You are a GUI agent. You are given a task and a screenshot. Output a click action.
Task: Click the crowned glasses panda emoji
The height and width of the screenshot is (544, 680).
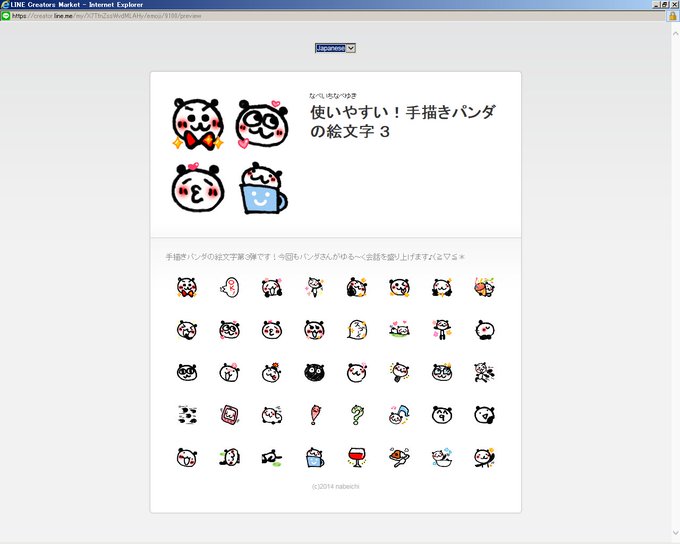tap(442, 372)
